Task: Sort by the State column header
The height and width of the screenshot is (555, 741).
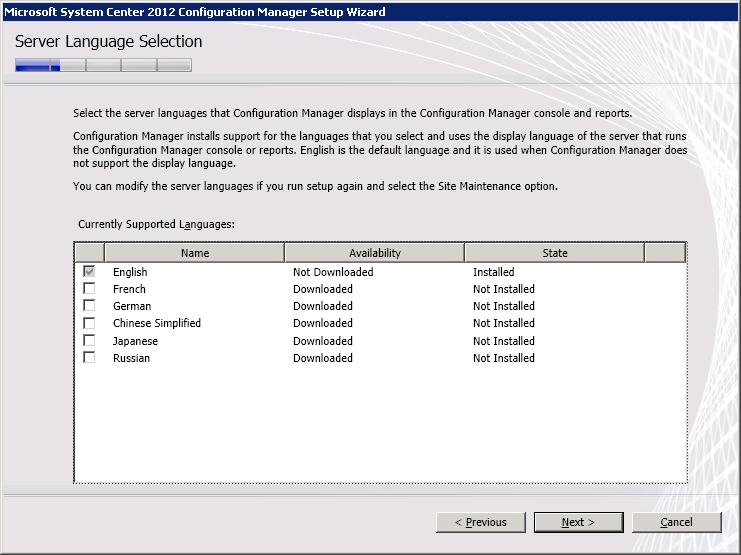Action: click(x=554, y=253)
